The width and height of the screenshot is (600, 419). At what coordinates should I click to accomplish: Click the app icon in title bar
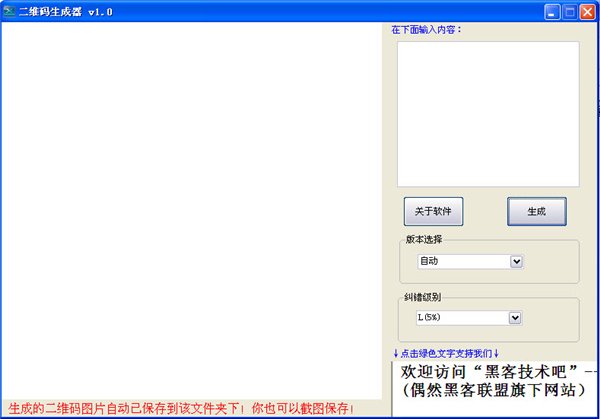[9, 11]
